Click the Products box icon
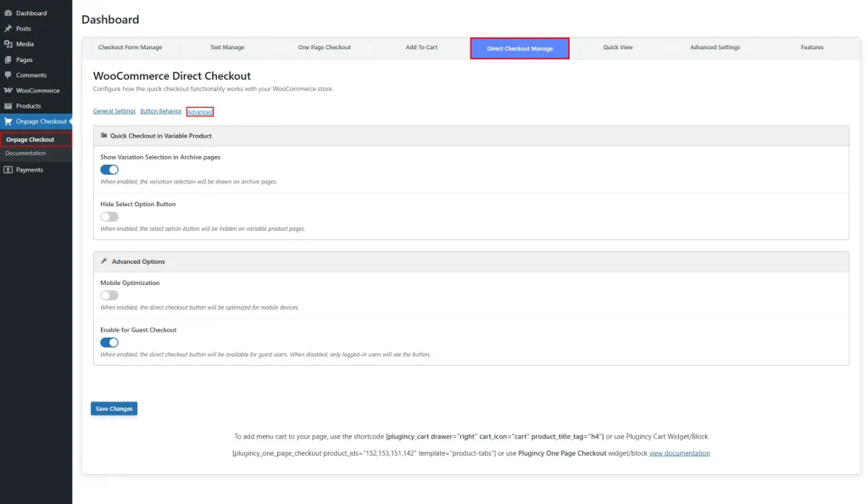The image size is (868, 504). tap(8, 106)
